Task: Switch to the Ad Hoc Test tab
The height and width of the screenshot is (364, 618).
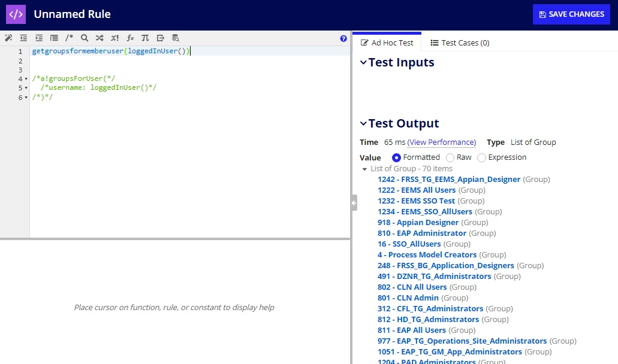Action: click(387, 43)
